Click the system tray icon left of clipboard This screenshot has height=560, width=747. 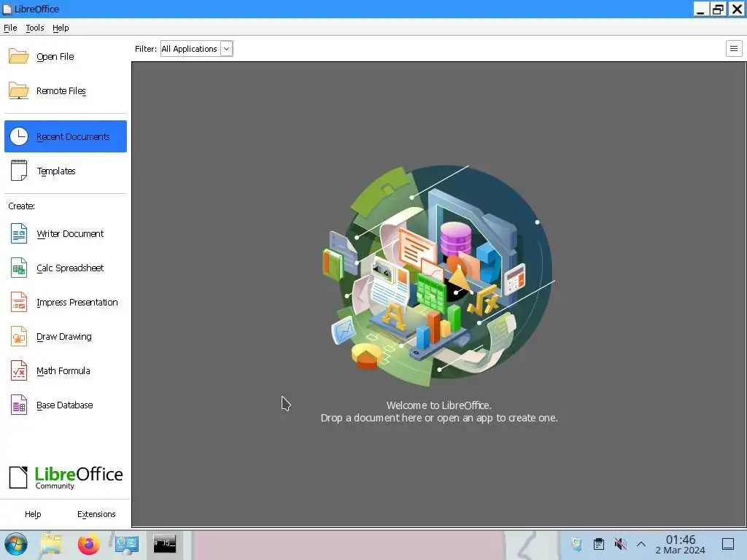577,544
